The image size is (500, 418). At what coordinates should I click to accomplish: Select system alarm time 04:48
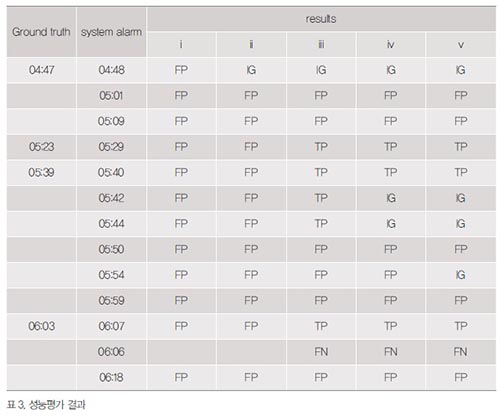(111, 70)
